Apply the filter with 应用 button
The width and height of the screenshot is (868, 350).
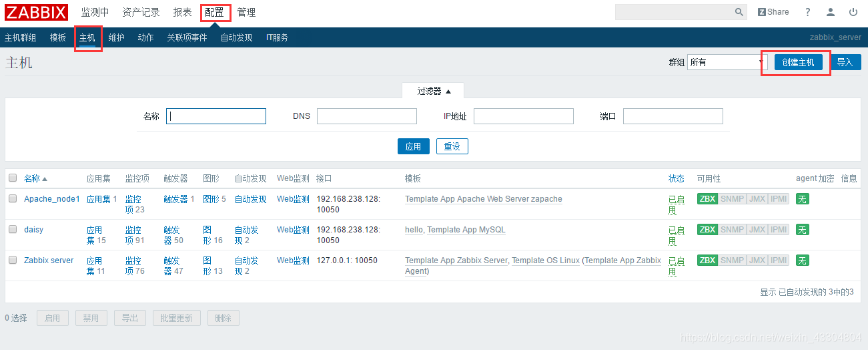[414, 146]
